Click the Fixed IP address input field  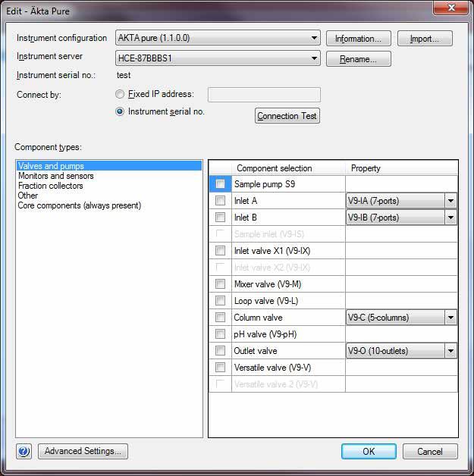point(264,95)
